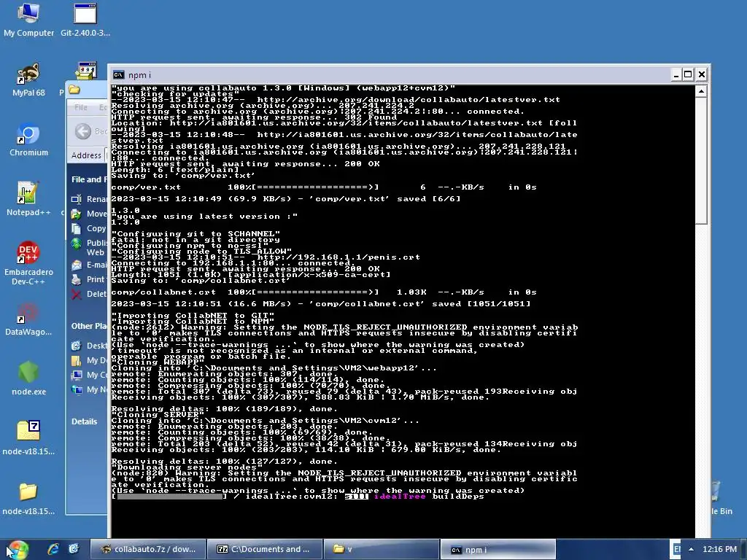Open My Documents link under Other Places
The height and width of the screenshot is (560, 747).
[x=88, y=360]
